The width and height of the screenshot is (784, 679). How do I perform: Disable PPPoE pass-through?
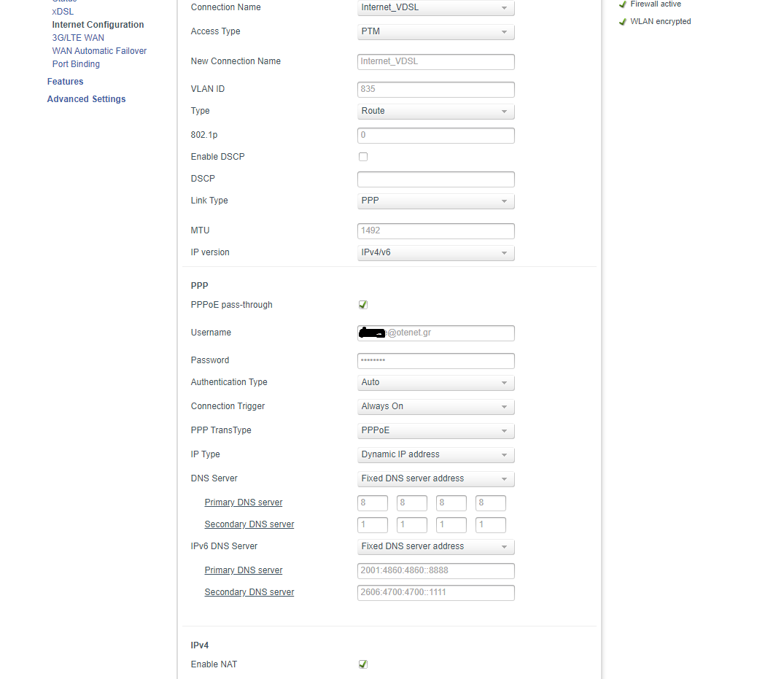(x=362, y=305)
